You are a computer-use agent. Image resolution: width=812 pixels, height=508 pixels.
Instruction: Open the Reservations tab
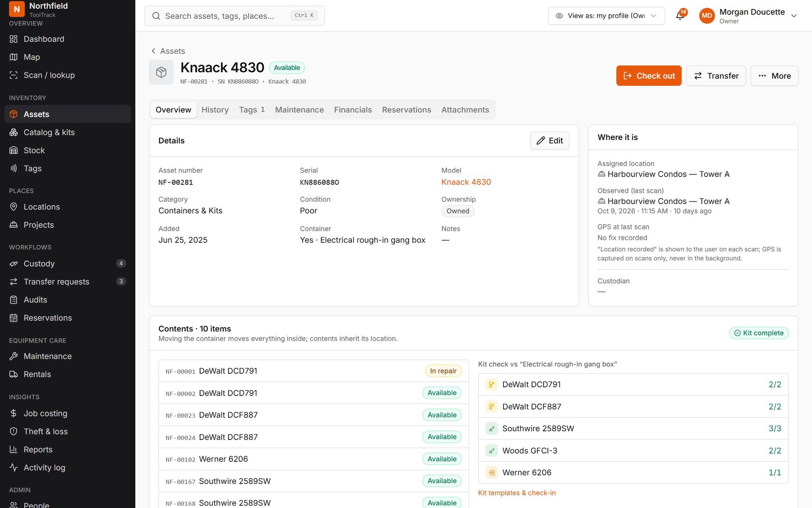[x=406, y=110]
